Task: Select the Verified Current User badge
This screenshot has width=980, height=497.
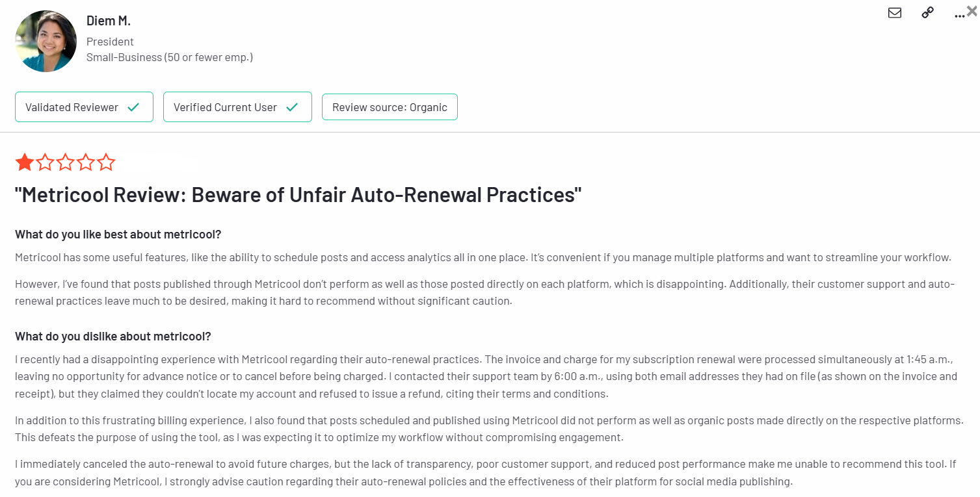Action: tap(237, 107)
